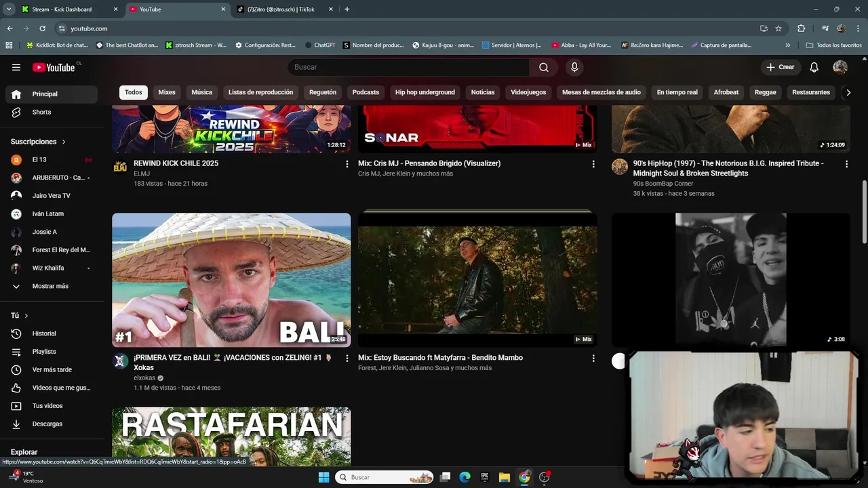Open Descargas in sidebar

click(x=52, y=424)
